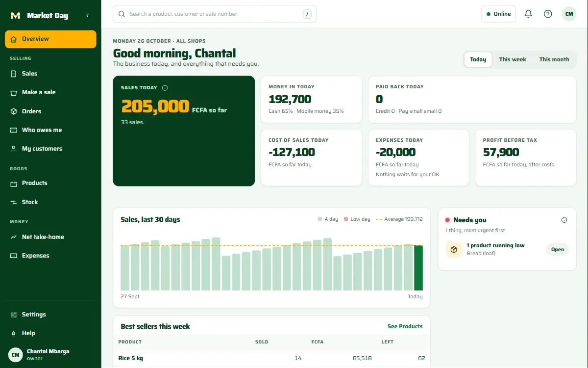The height and width of the screenshot is (368, 588).
Task: Click the Overview home icon
Action: (x=13, y=39)
